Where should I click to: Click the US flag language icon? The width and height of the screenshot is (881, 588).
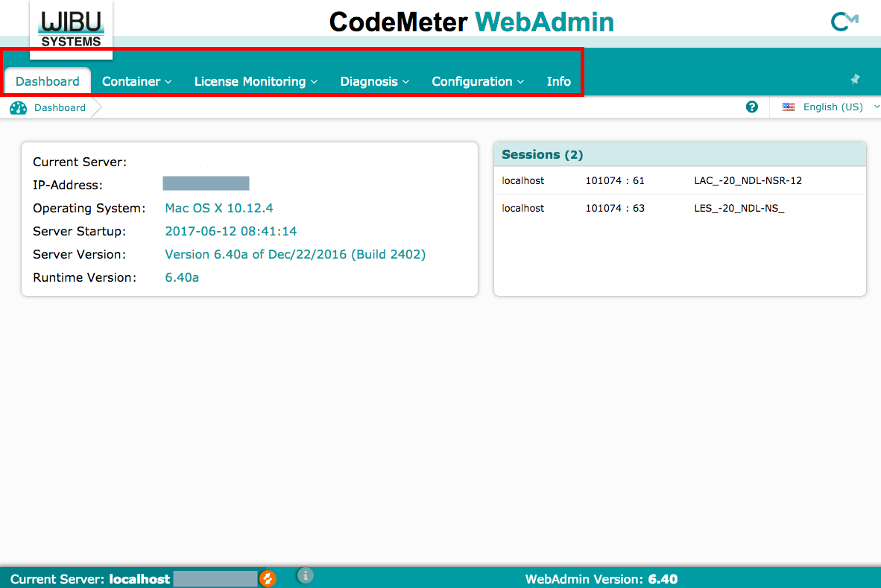click(x=789, y=107)
